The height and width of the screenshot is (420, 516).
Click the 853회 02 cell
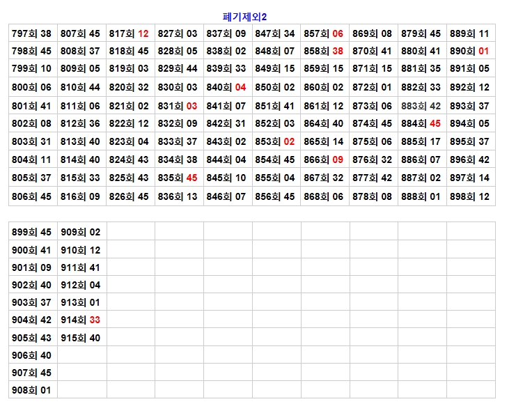[276, 141]
